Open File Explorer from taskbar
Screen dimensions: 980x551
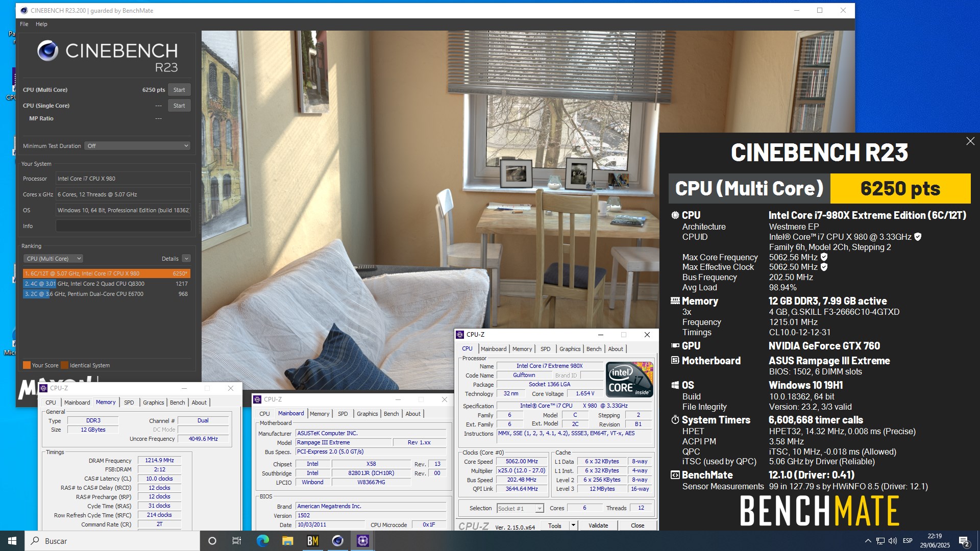pos(287,541)
